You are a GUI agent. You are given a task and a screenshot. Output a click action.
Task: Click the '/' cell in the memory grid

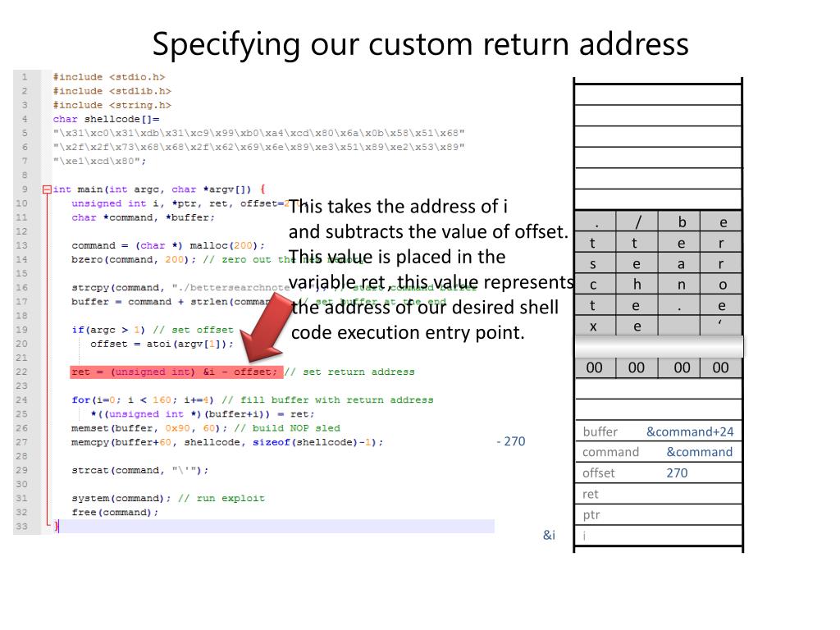(637, 221)
